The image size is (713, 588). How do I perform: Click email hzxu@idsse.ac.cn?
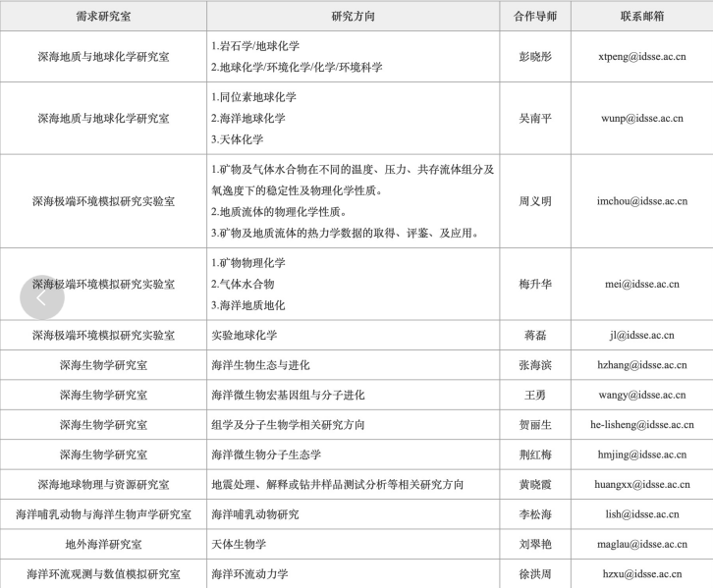642,574
